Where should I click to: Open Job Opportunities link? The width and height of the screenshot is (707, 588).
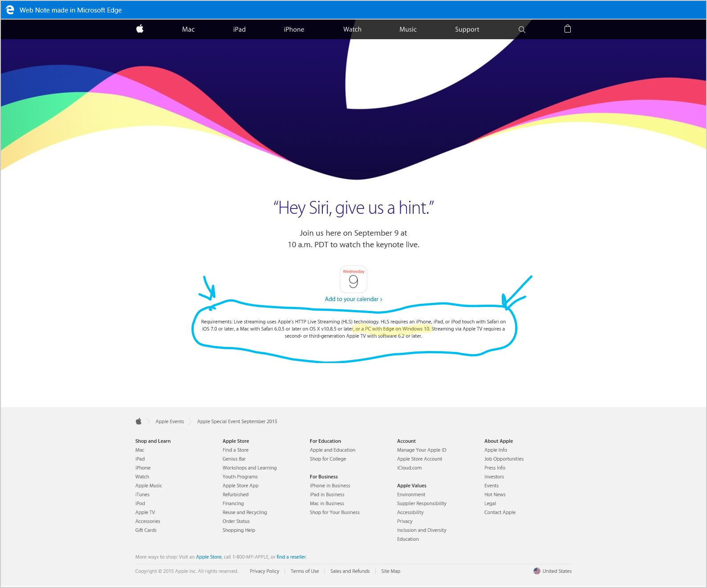coord(504,459)
